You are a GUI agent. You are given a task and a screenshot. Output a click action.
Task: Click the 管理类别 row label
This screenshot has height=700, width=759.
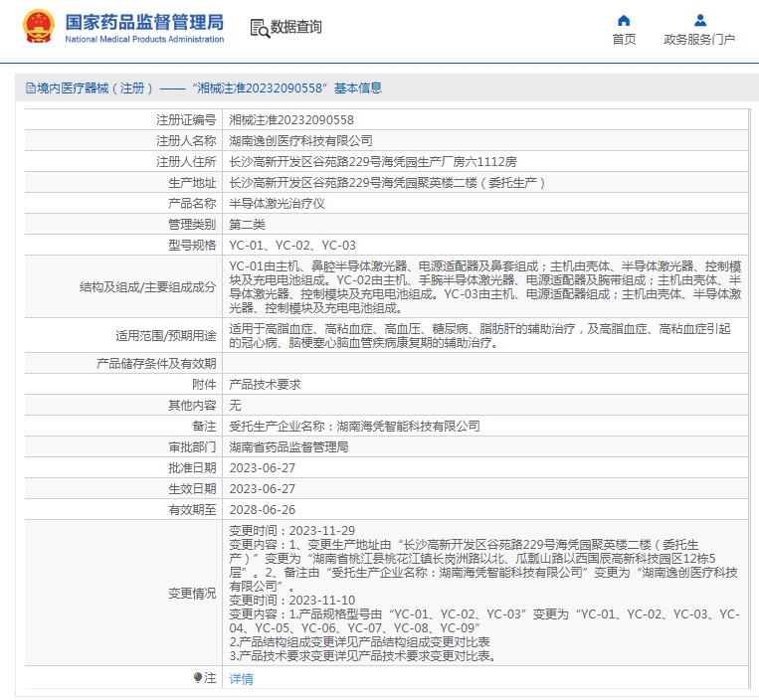[192, 225]
